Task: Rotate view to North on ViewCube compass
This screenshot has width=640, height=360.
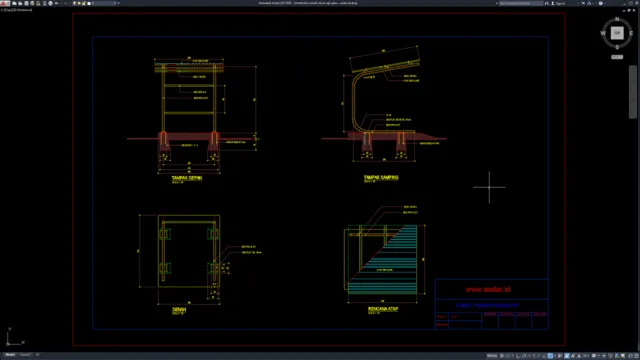Action: tap(617, 19)
